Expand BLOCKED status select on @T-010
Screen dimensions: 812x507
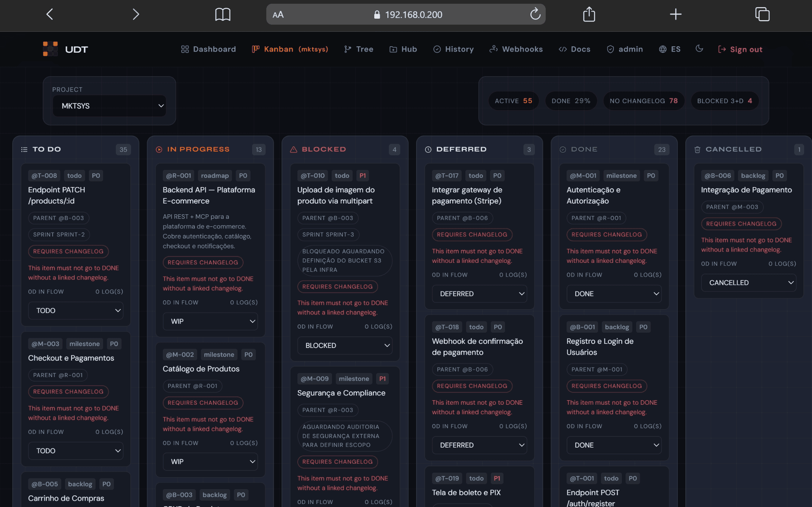tap(345, 345)
